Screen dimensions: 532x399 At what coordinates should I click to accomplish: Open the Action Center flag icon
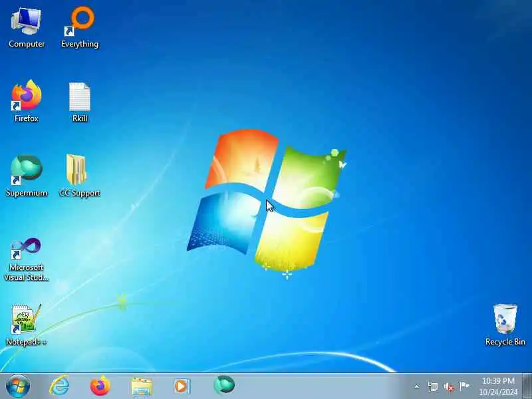coord(464,386)
